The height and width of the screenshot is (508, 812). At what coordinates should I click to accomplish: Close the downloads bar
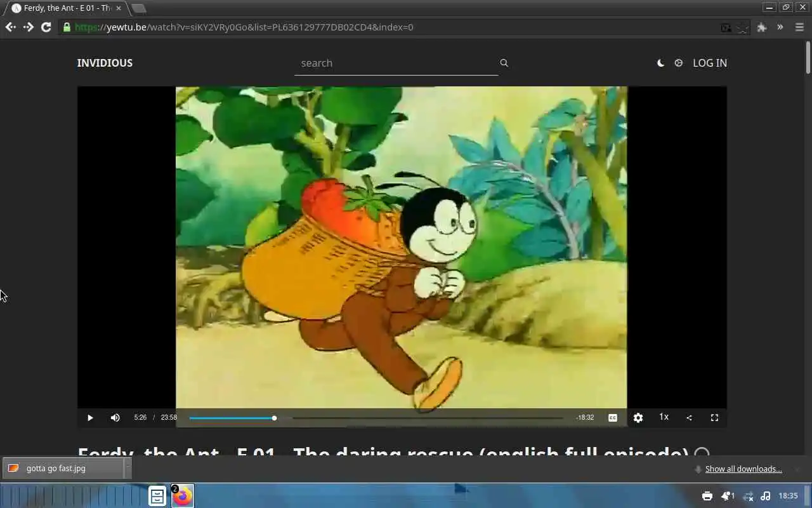point(797,469)
